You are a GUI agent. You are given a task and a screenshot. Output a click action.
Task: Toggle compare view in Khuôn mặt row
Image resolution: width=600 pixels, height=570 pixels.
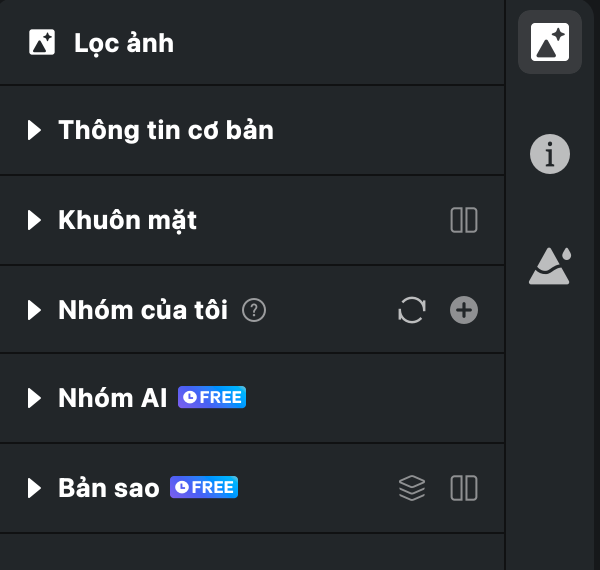(464, 220)
